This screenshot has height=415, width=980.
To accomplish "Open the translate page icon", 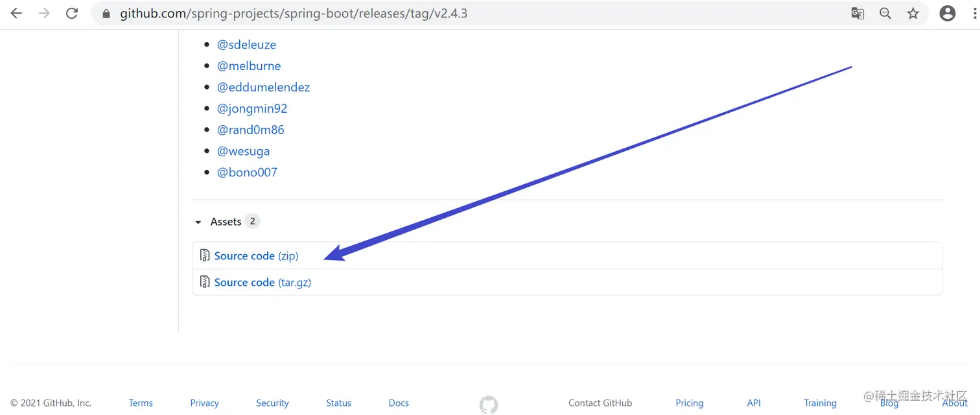I will [857, 14].
